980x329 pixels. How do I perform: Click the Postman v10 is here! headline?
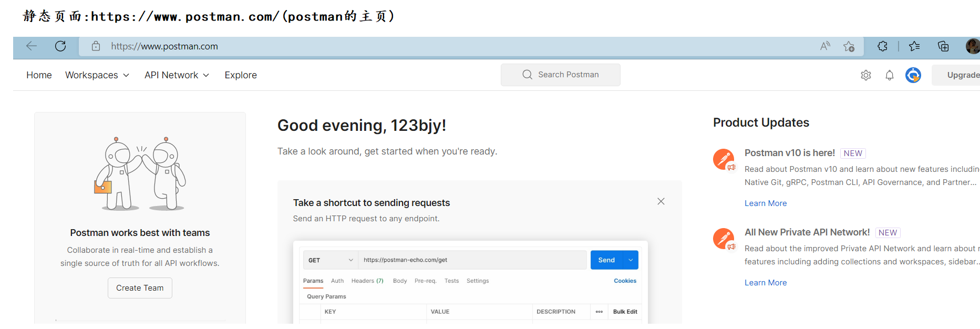click(790, 153)
